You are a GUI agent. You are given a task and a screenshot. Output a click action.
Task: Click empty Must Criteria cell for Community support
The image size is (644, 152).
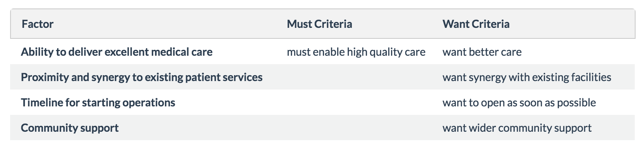click(x=357, y=128)
